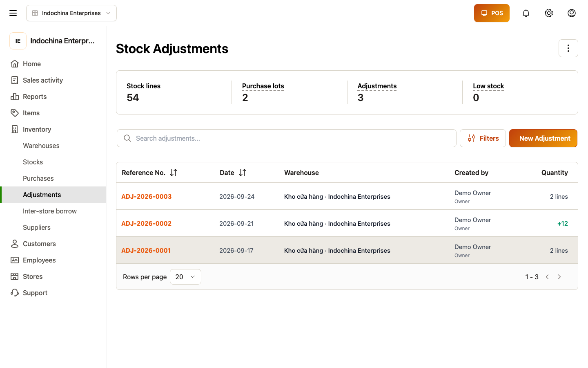Open Stocks submenu item

tap(53, 162)
